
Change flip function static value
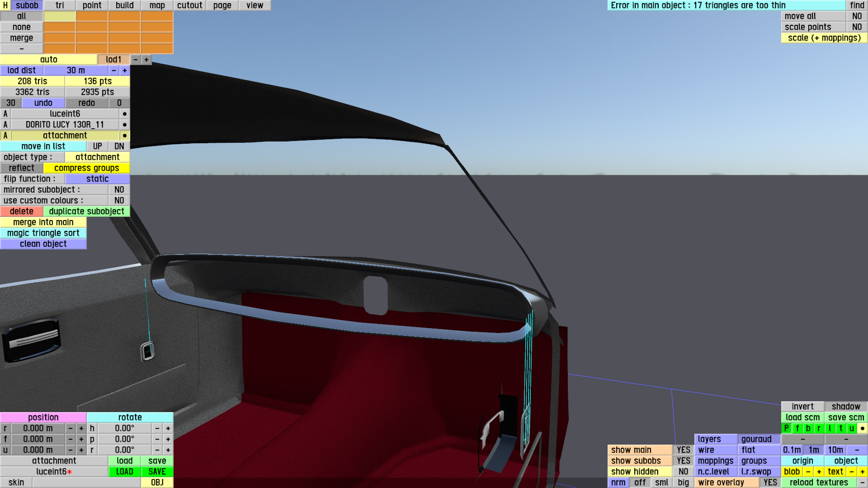pyautogui.click(x=97, y=179)
